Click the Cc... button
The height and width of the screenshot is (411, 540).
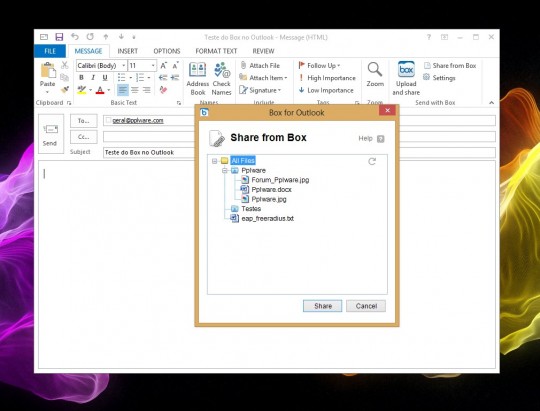(84, 137)
